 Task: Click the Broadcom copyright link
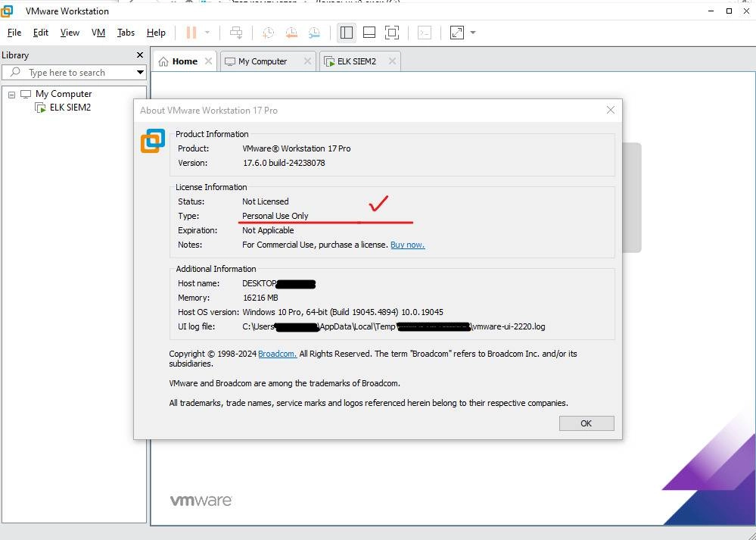click(277, 354)
